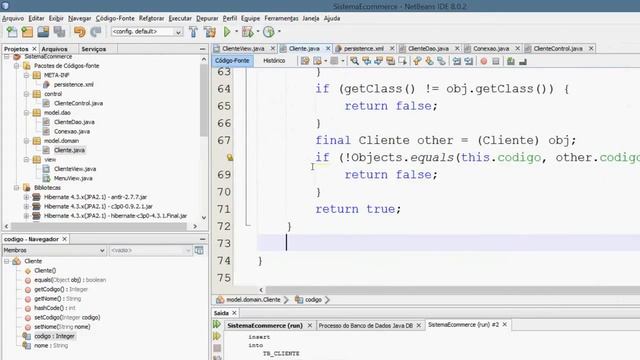Click the Debug Project icon
The height and width of the screenshot is (360, 640).
coord(247,32)
